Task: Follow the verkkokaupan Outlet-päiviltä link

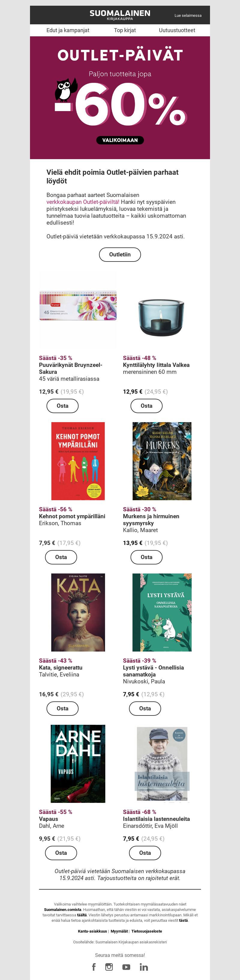Action: click(82, 202)
